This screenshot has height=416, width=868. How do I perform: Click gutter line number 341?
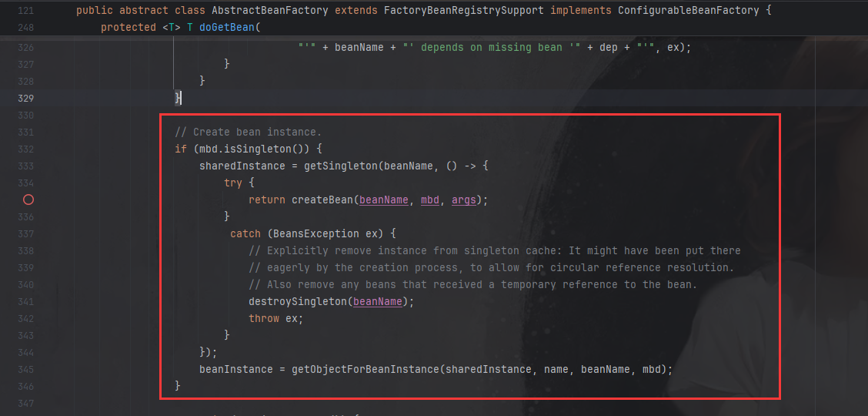tap(25, 302)
